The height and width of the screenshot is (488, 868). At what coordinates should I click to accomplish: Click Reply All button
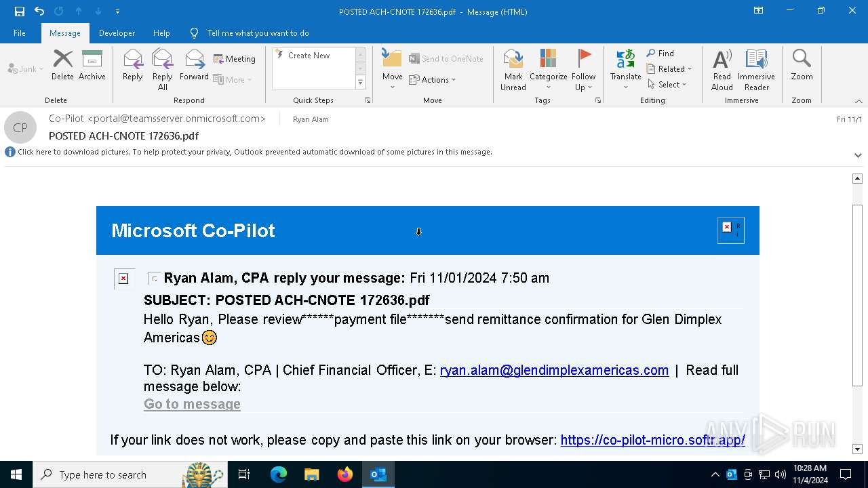tap(163, 70)
